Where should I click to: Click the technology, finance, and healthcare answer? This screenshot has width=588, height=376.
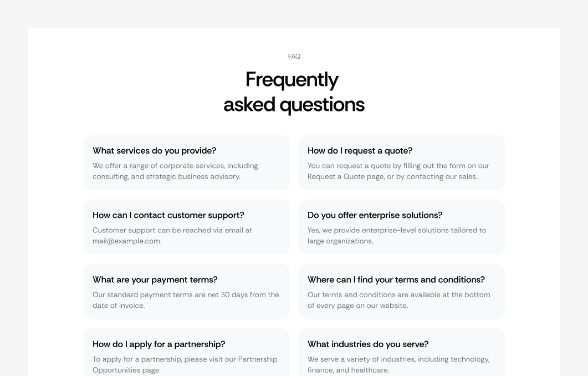tap(398, 364)
